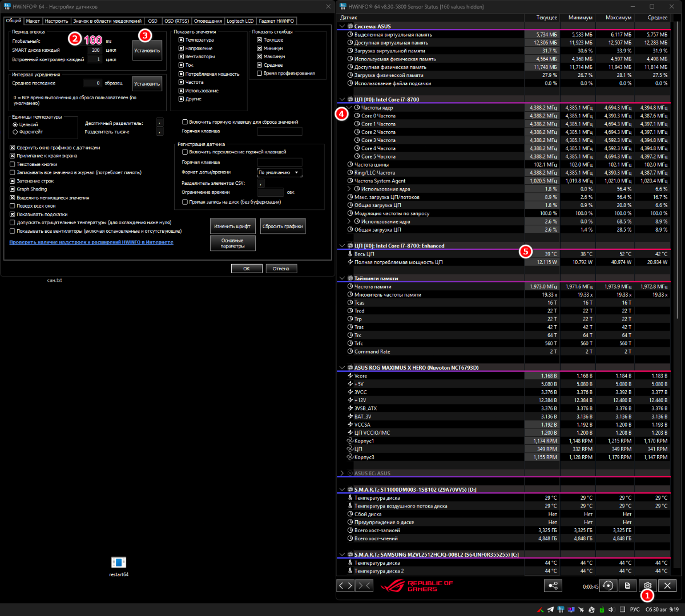Collapse the Система: ASUS sensor group
Screen dimensions: 685x616
[342, 26]
